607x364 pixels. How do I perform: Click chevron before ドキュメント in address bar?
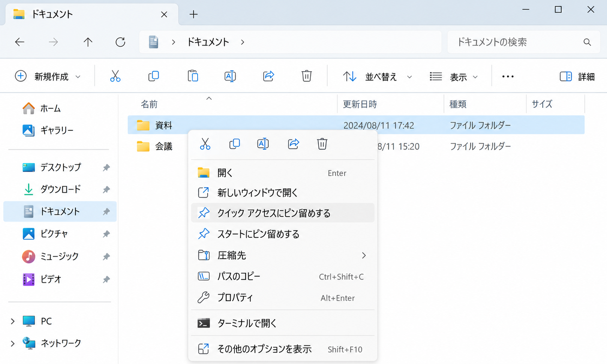(173, 42)
